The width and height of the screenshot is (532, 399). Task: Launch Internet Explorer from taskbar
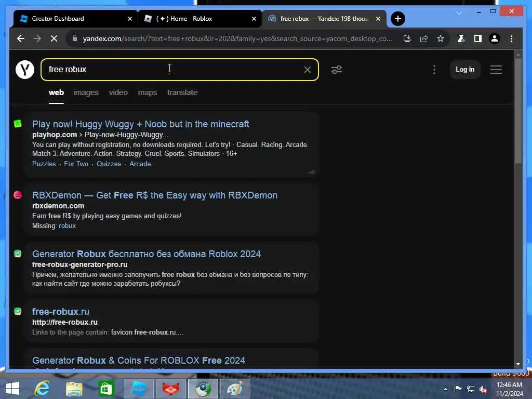(x=42, y=389)
